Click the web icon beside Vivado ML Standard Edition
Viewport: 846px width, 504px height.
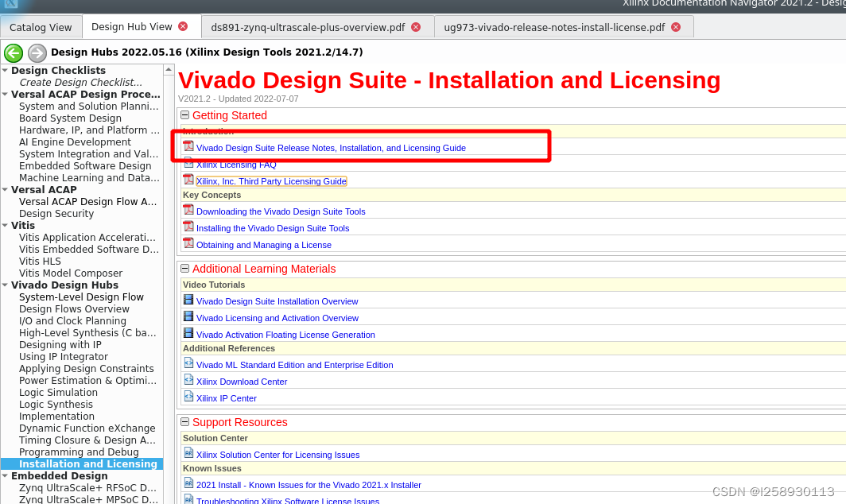click(x=188, y=365)
